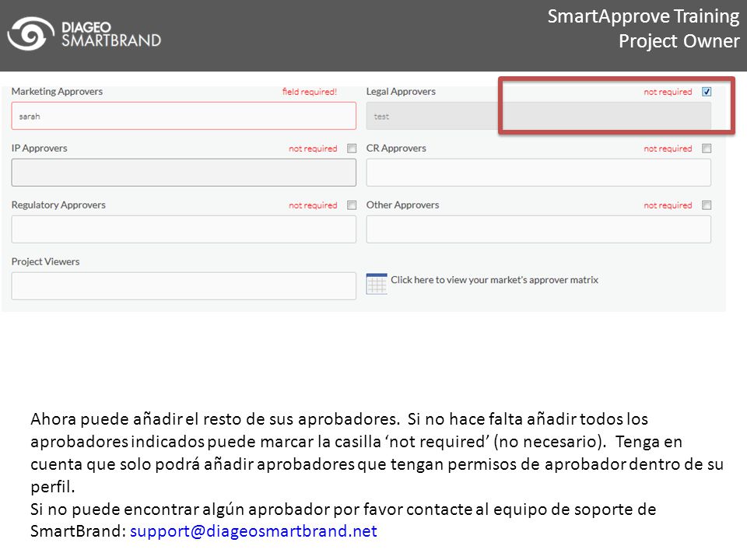Check Other Approvers not required checkbox
The width and height of the screenshot is (747, 560).
[x=707, y=205]
